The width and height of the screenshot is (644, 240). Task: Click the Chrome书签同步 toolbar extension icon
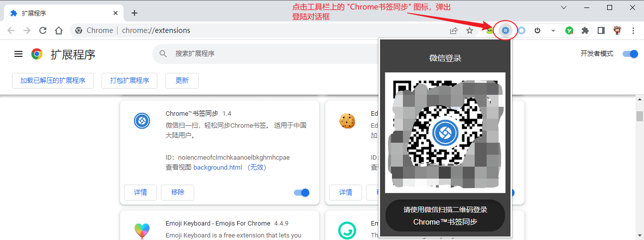(x=505, y=30)
